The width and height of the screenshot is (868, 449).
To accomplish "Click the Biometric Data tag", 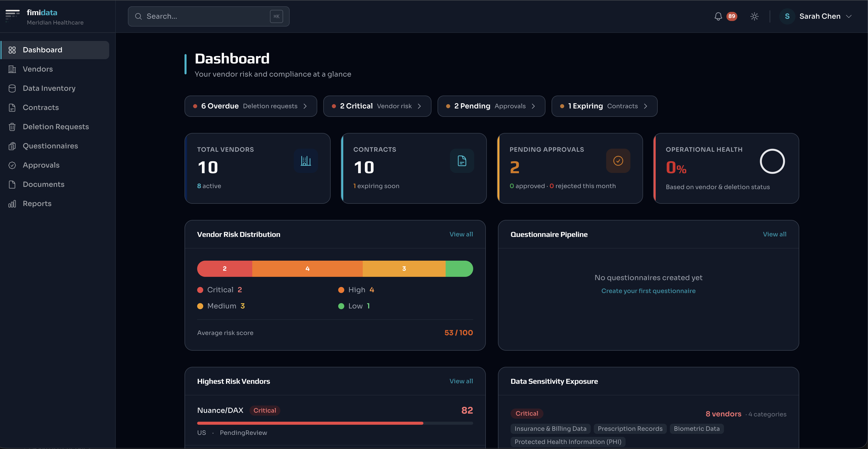I will pyautogui.click(x=696, y=429).
